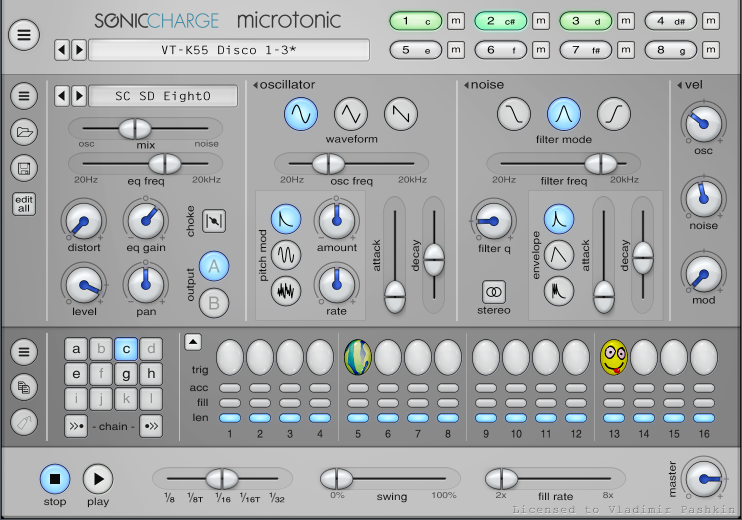Select drum channel 5 e

point(415,50)
